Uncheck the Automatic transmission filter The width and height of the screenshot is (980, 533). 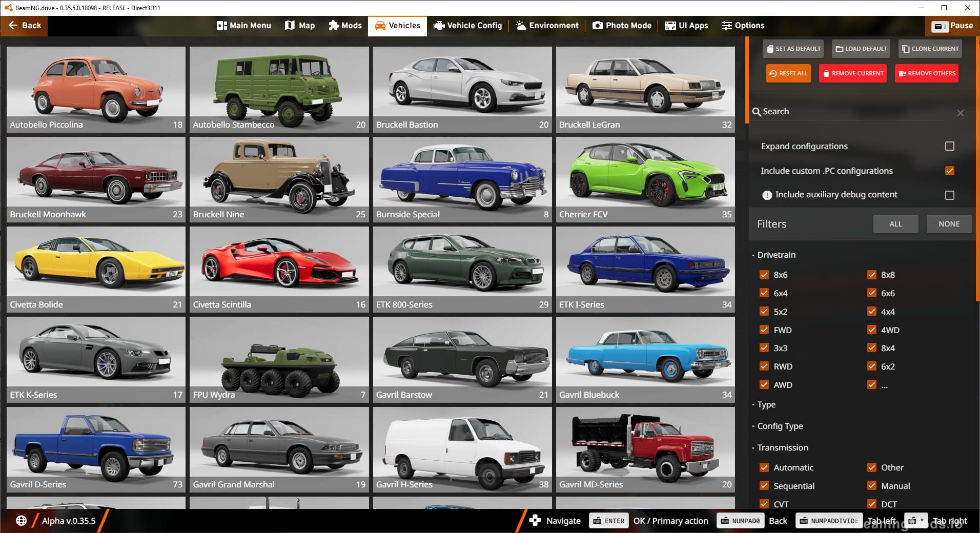click(x=764, y=467)
